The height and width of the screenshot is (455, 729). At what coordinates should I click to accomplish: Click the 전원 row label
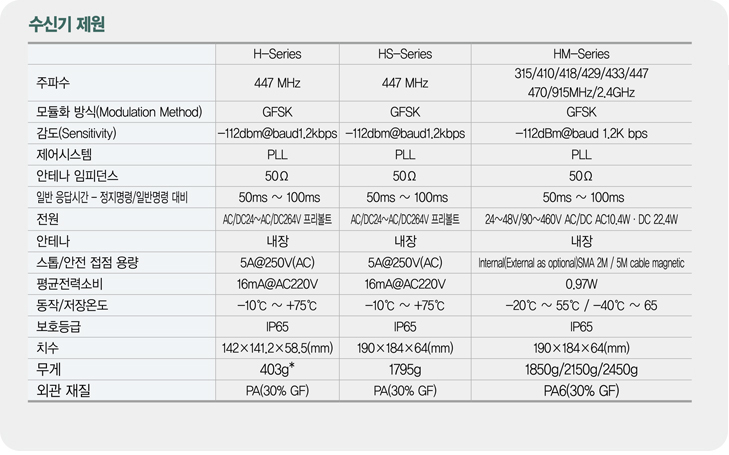(47, 219)
